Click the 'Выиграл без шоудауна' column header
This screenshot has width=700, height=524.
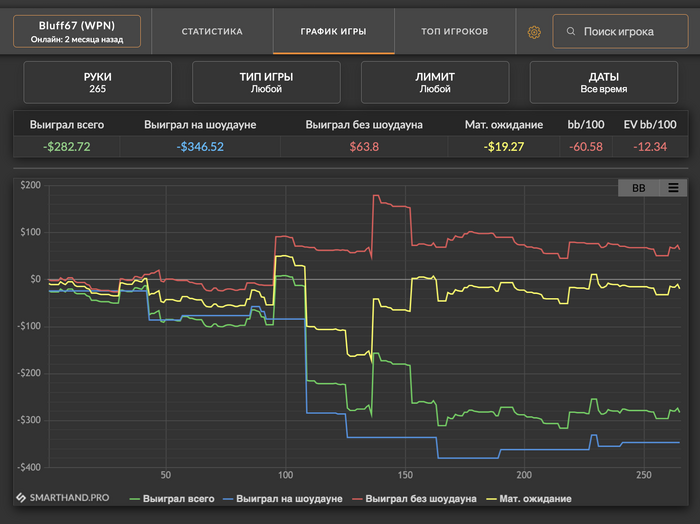click(364, 125)
